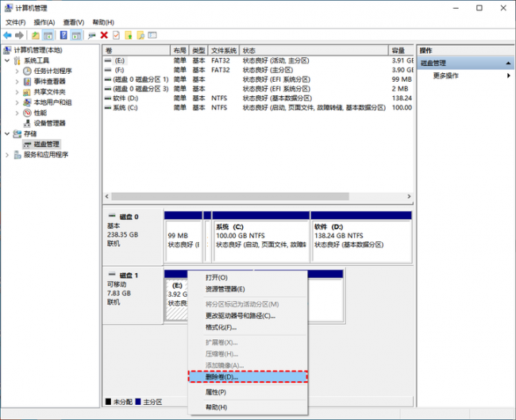Click the 磁盘 1 removable disk label

click(x=133, y=295)
